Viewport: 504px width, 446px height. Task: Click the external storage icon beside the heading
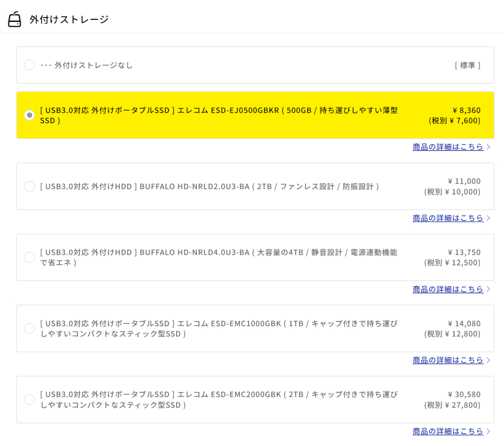click(15, 19)
